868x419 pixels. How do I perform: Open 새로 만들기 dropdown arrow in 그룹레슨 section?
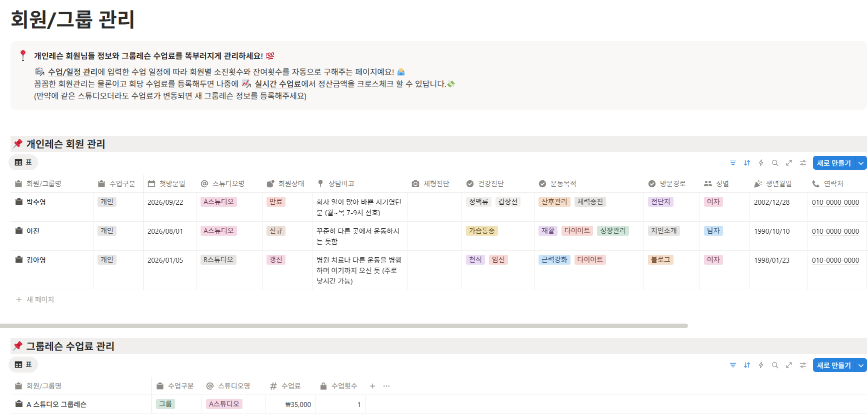[861, 365]
